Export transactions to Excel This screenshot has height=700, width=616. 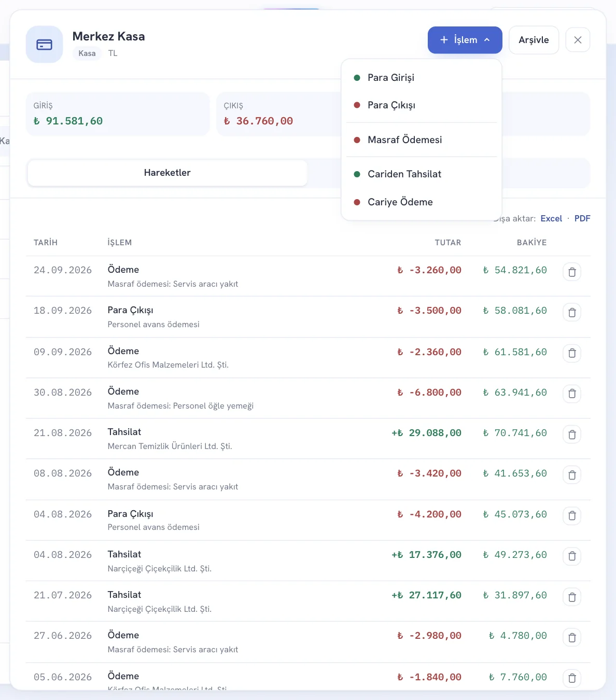coord(551,218)
